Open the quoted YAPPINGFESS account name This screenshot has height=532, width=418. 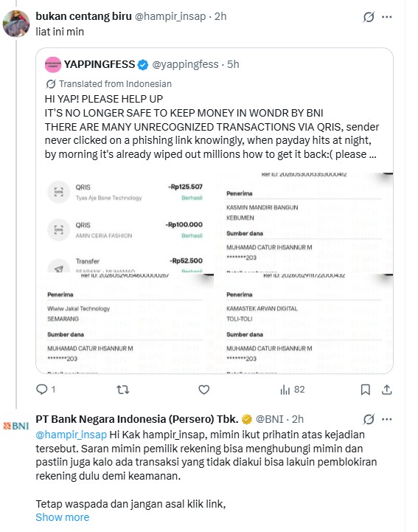(x=100, y=64)
